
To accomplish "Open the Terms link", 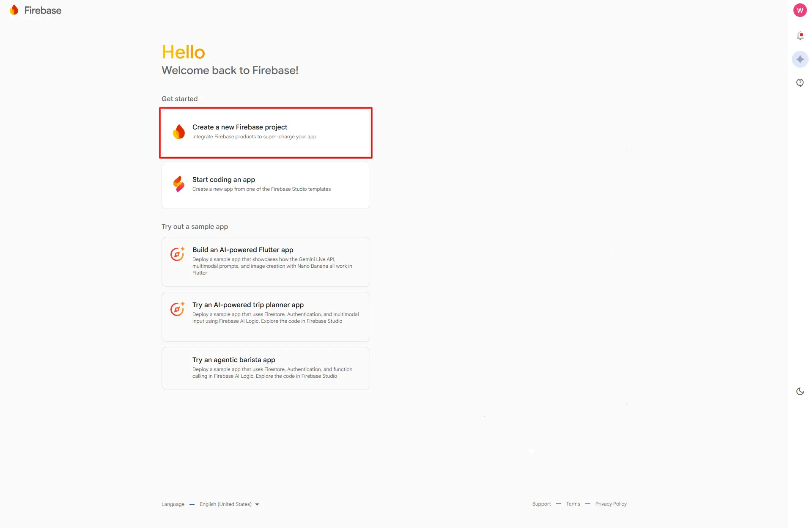I will (573, 504).
